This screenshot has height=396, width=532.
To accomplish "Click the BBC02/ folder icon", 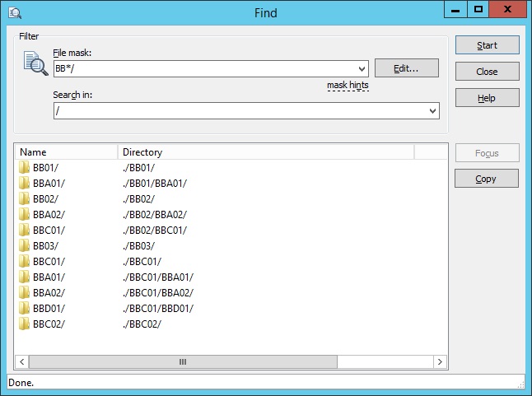I will 24,324.
